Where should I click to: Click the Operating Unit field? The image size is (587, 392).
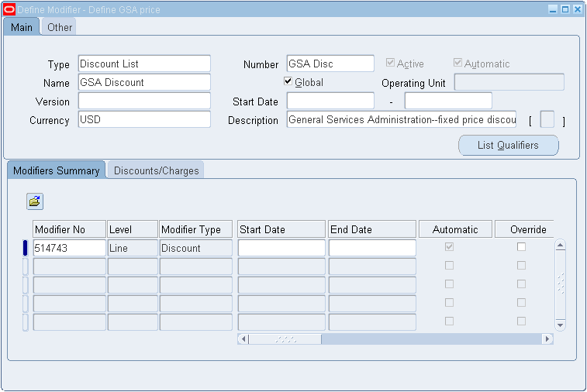509,82
